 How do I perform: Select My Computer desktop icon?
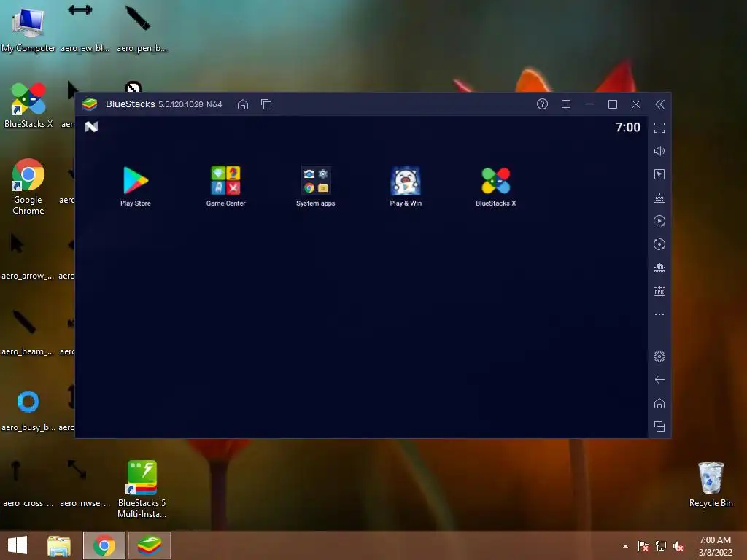click(x=28, y=28)
